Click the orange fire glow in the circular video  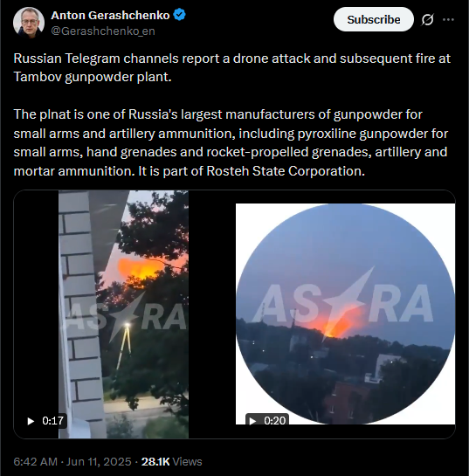(x=335, y=323)
